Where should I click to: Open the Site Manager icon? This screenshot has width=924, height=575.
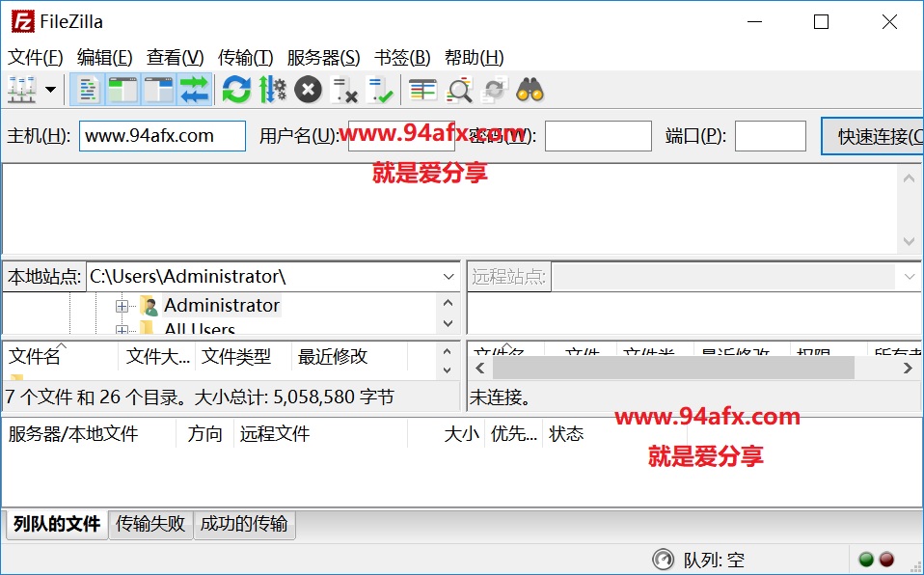pos(22,91)
